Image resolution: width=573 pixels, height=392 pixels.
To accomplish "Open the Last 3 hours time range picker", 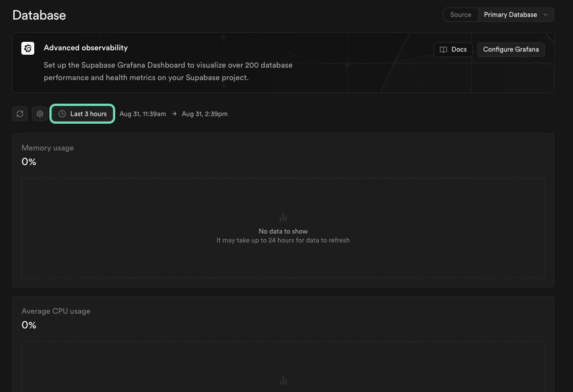I will point(82,114).
